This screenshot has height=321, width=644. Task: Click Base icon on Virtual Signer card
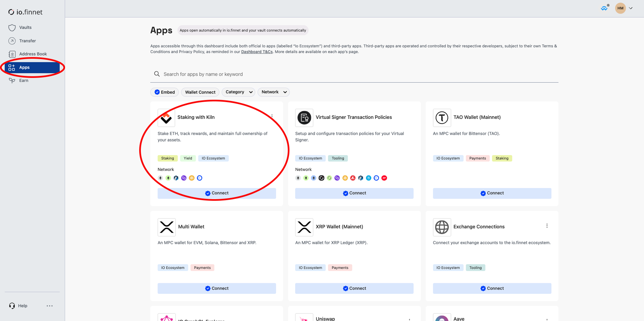[x=376, y=178]
